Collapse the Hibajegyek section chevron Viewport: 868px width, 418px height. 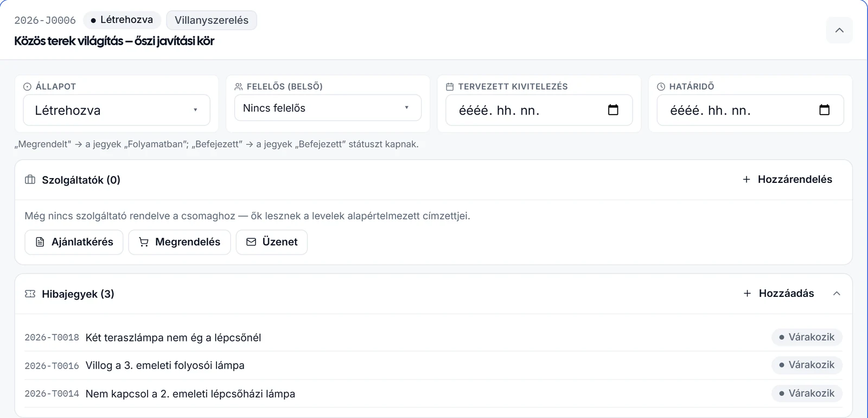(x=837, y=294)
